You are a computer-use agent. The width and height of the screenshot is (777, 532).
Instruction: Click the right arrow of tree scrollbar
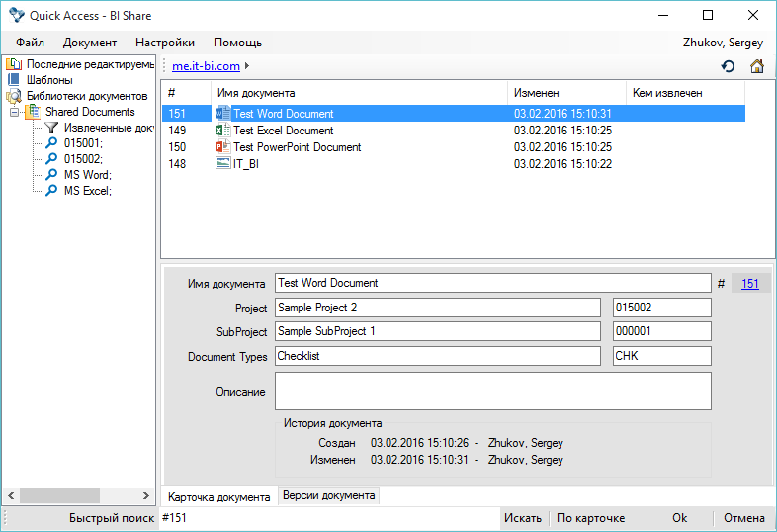tap(145, 495)
